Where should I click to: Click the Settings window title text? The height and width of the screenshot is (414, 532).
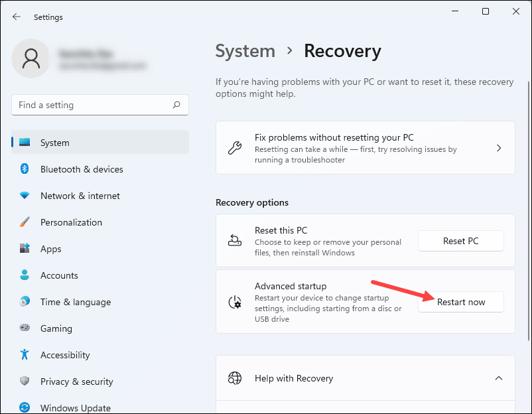pos(48,17)
